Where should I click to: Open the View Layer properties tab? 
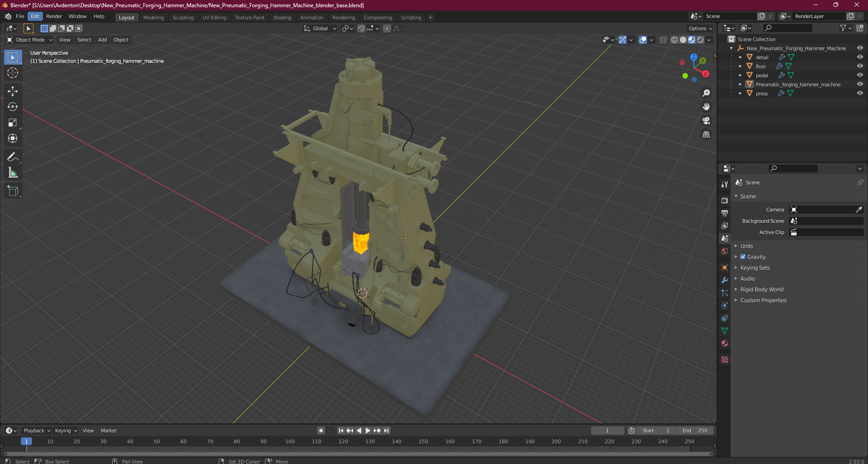pos(725,225)
